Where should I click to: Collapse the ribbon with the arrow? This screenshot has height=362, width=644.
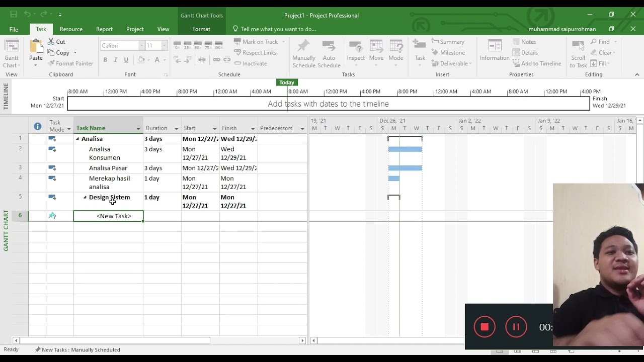pos(637,74)
